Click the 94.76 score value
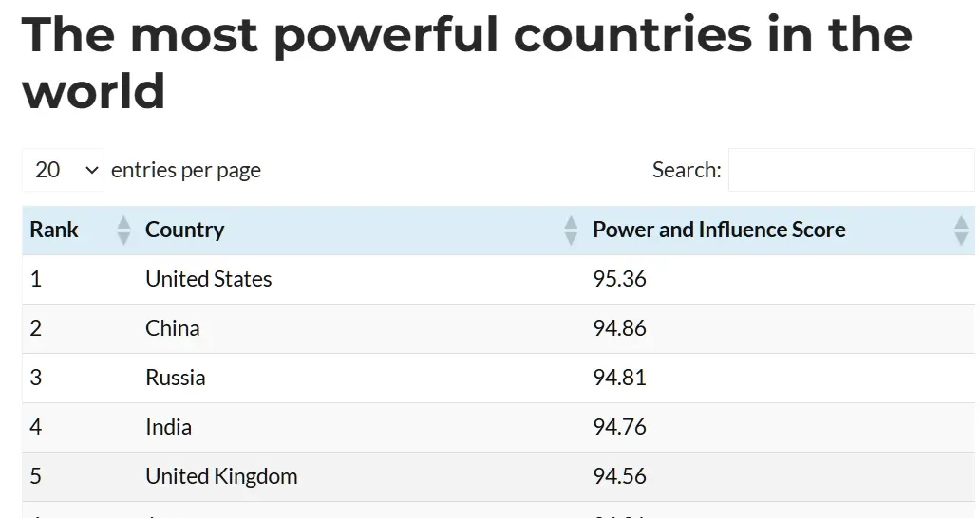The height and width of the screenshot is (518, 980). pos(619,427)
